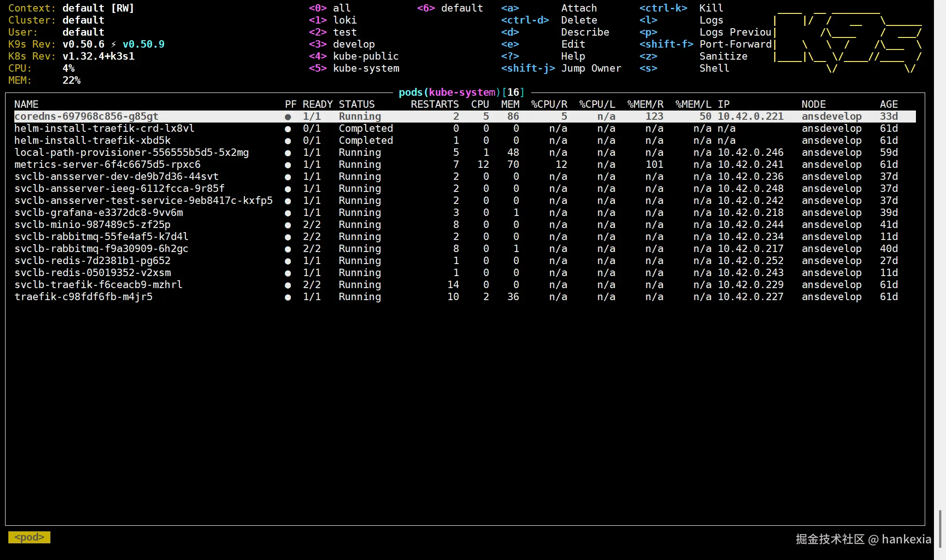The height and width of the screenshot is (560, 946).
Task: Click the port-forward dot for coredns pod
Action: [288, 117]
